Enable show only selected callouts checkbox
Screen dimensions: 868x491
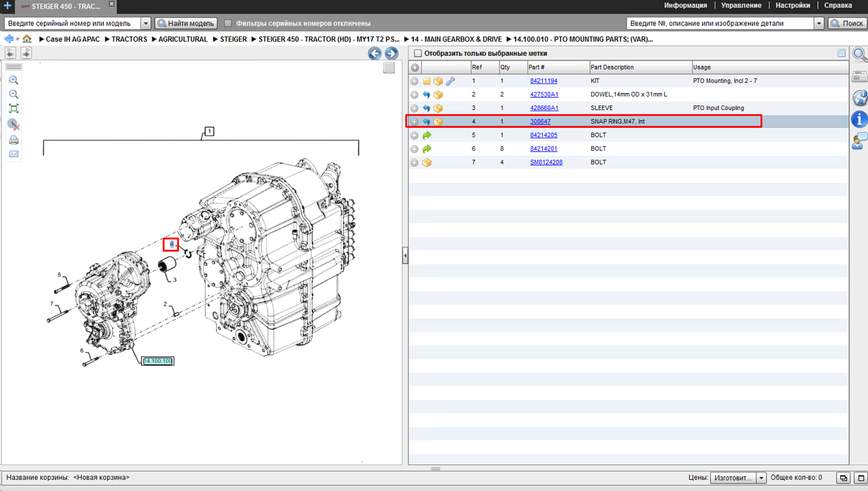(418, 53)
